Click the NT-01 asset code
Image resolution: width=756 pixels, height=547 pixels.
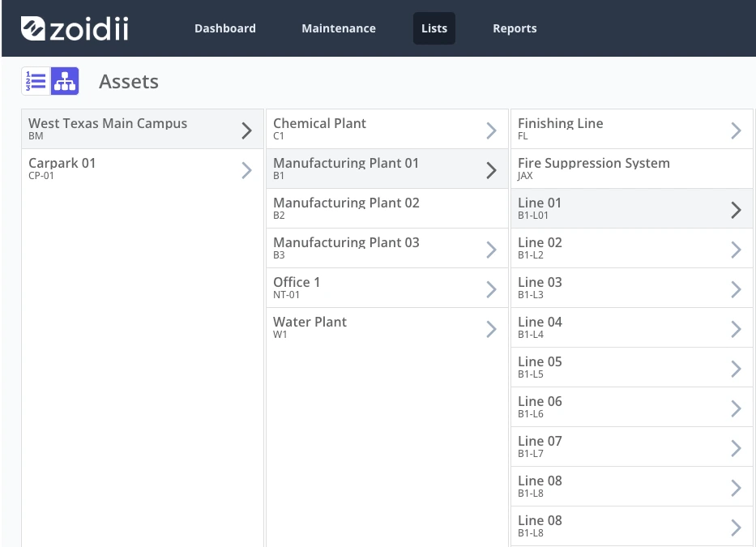286,295
